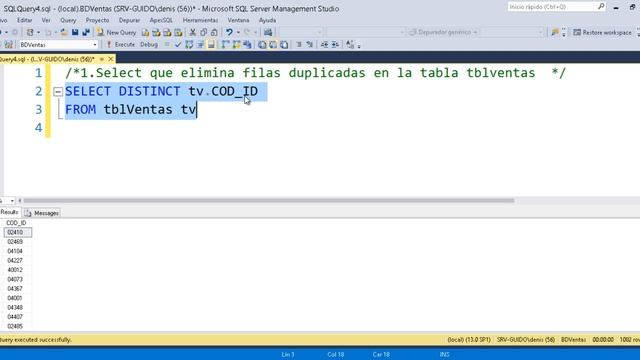Screen dimensions: 640x360
Task: Switch to the Messages tab
Action: pyautogui.click(x=42, y=213)
